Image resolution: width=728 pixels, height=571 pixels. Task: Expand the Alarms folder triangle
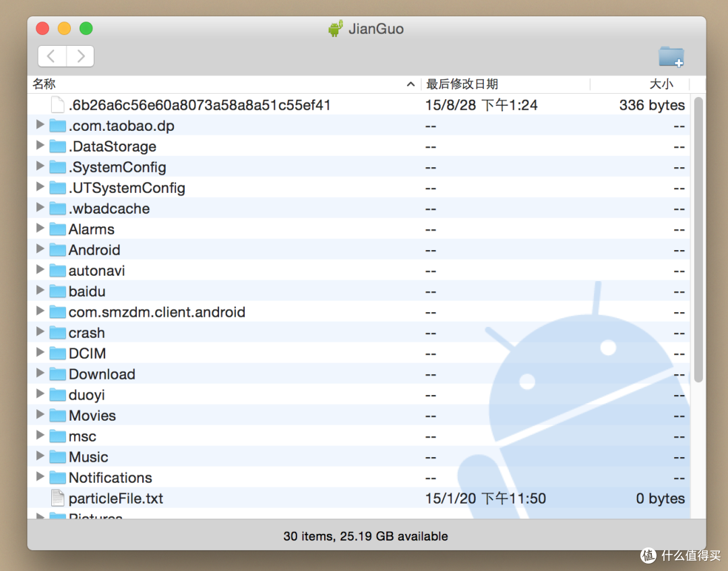coord(40,228)
